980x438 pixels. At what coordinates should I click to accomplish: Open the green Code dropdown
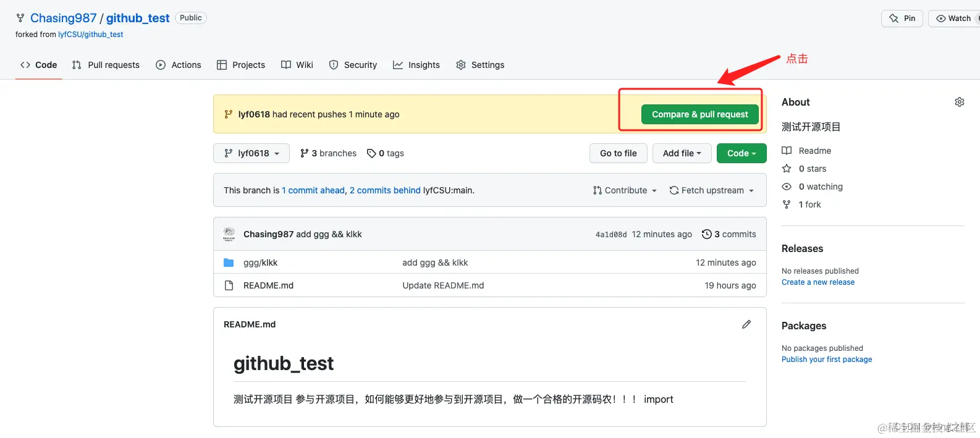click(741, 153)
